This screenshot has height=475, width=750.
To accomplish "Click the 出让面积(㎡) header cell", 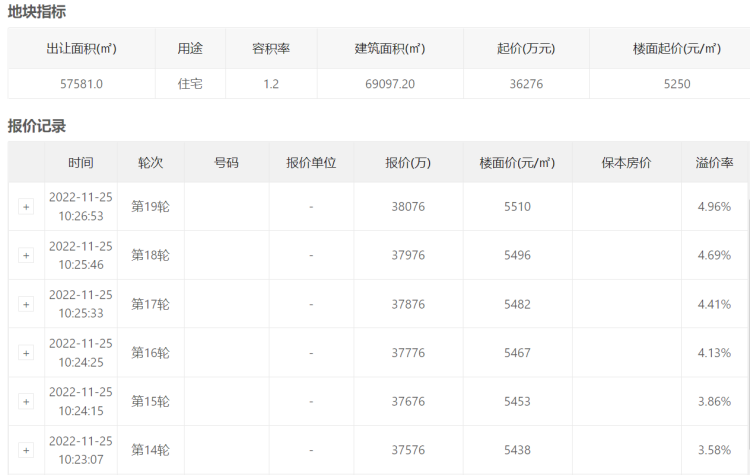I will click(x=81, y=48).
